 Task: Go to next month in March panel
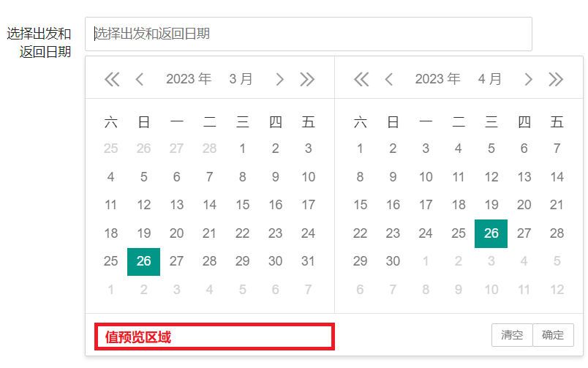[x=279, y=79]
